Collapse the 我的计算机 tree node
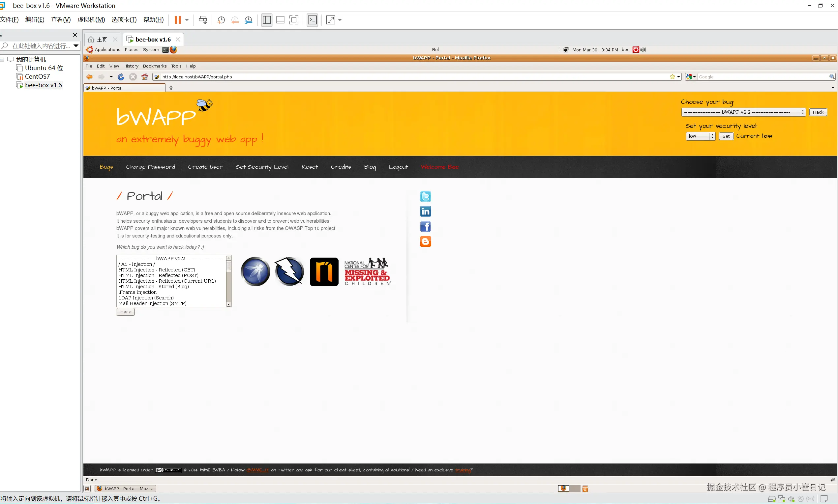Image resolution: width=838 pixels, height=504 pixels. (2, 59)
